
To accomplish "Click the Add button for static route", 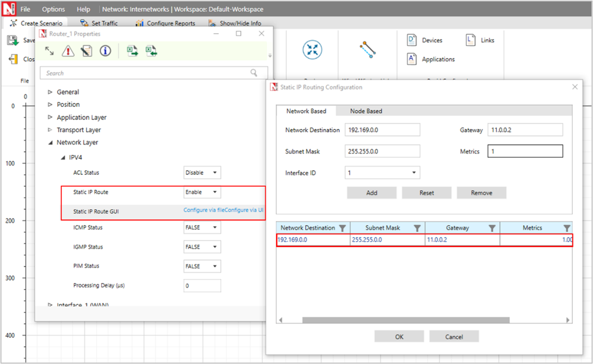I will pyautogui.click(x=371, y=193).
